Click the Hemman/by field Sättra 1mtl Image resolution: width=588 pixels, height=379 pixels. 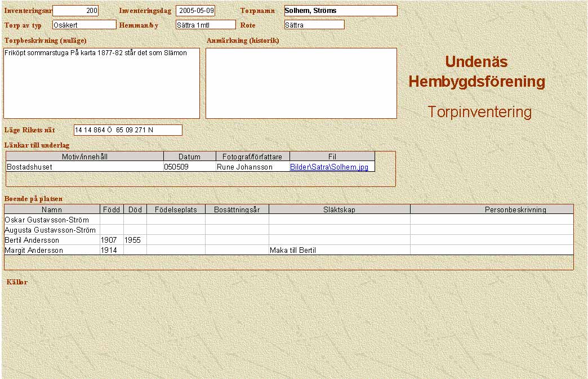pos(205,25)
